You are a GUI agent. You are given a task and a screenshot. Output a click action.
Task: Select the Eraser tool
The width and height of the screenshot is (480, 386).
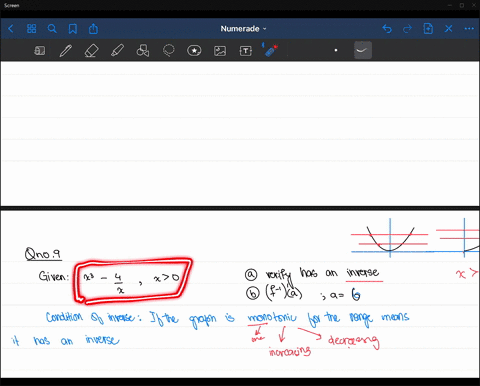[91, 51]
